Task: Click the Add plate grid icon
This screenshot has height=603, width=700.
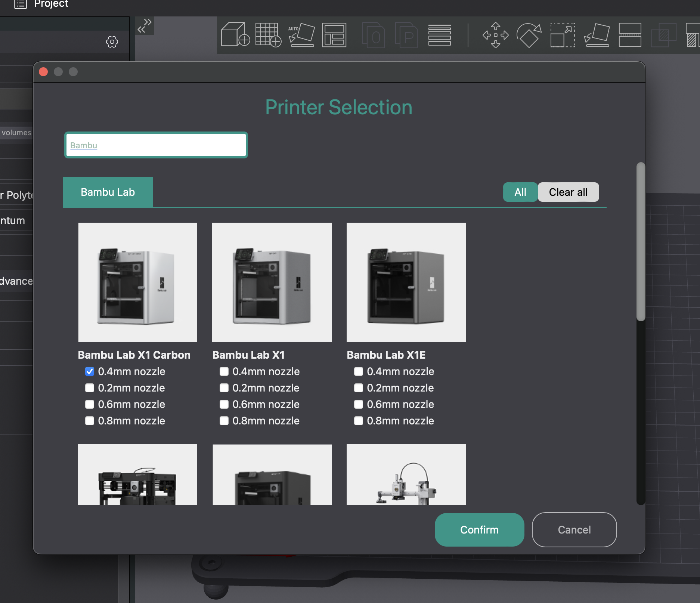Action: [x=268, y=35]
